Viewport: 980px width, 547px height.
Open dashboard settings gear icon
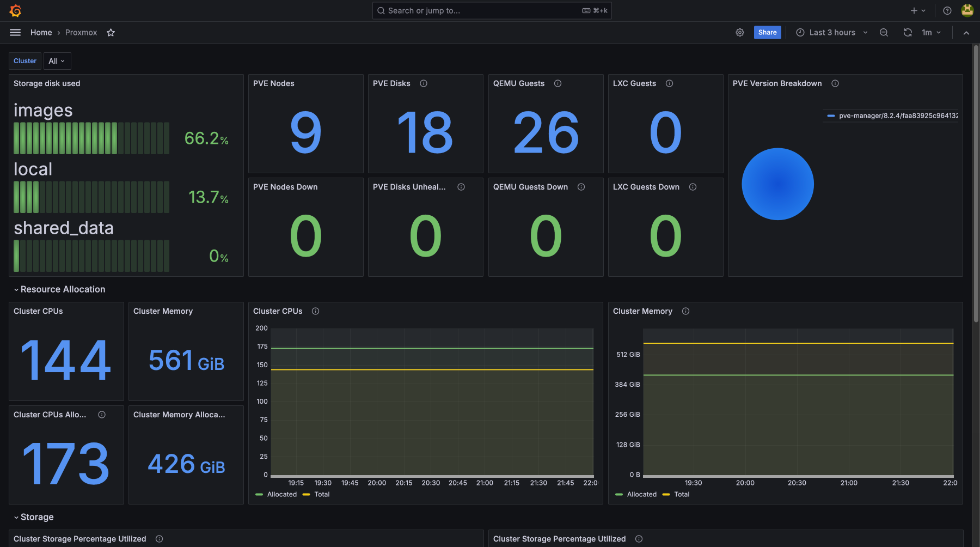(x=739, y=33)
